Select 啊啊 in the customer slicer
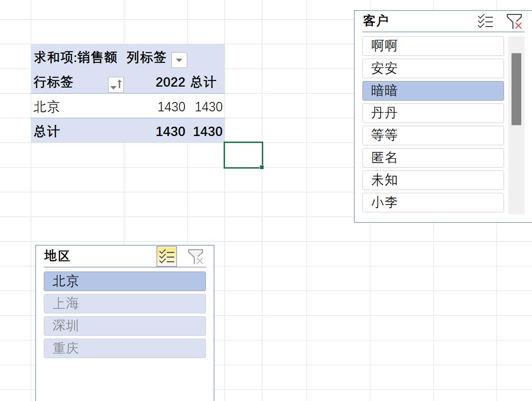 click(432, 46)
